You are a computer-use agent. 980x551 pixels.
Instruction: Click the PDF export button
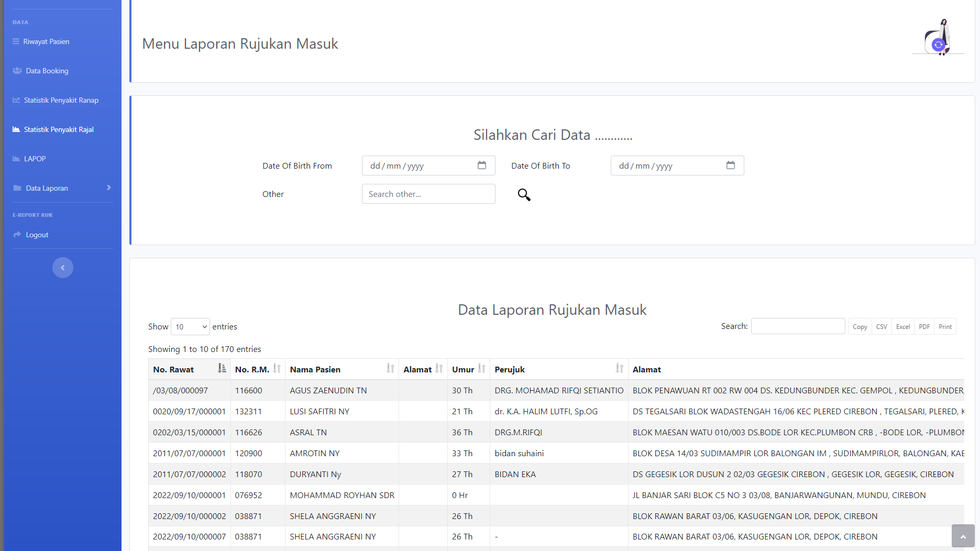924,327
